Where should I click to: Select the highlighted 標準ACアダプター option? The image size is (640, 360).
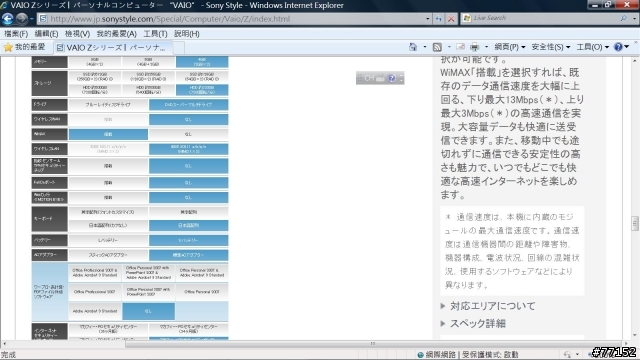[189, 255]
